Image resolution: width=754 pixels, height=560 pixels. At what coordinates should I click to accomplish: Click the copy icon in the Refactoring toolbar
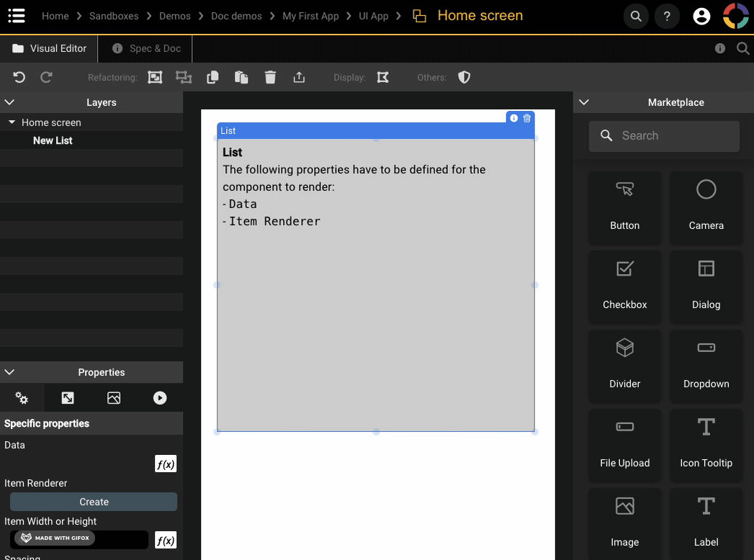pyautogui.click(x=212, y=77)
